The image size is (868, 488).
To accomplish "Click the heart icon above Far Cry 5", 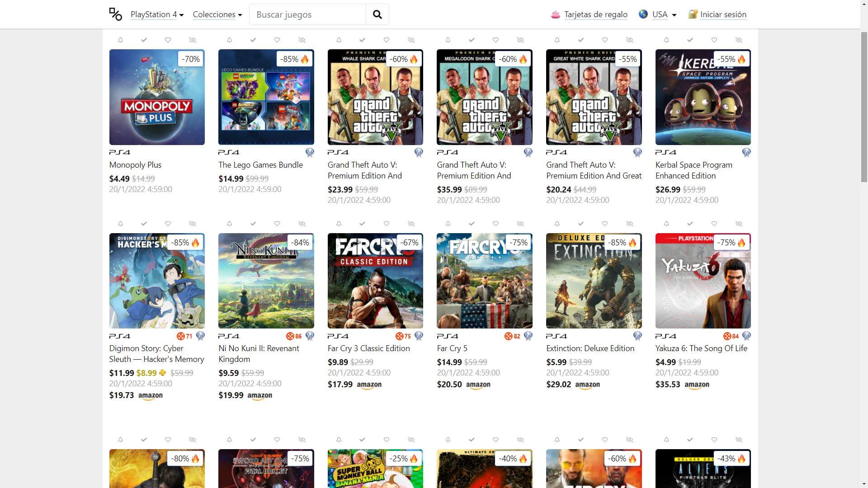I will click(495, 224).
